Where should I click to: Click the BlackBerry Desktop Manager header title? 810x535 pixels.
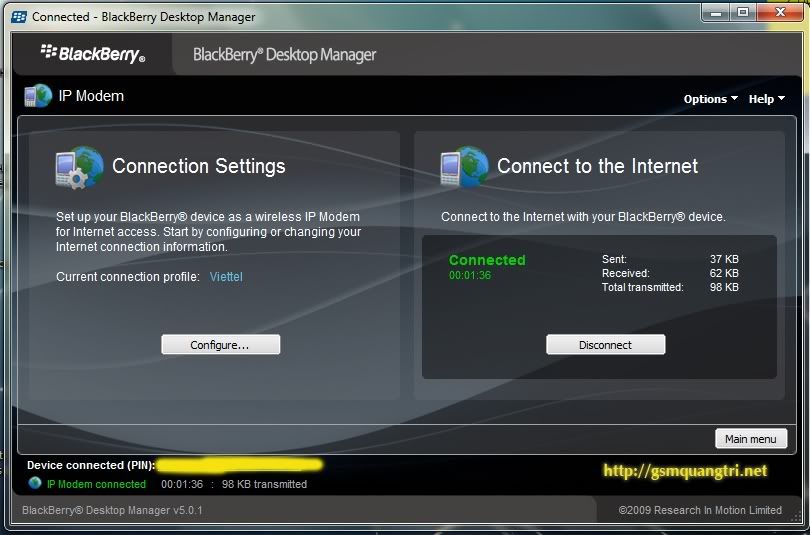click(x=285, y=55)
